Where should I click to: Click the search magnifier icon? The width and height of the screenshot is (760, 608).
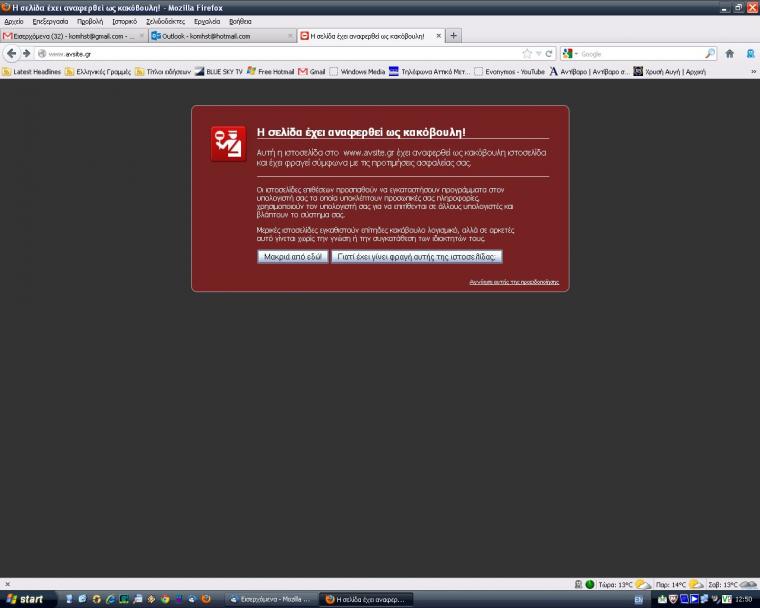pos(710,54)
